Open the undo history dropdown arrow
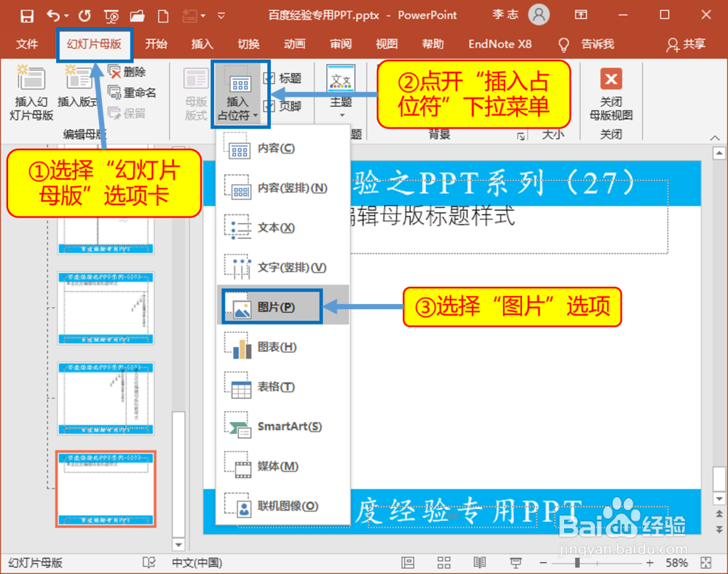The width and height of the screenshot is (728, 574). tap(66, 16)
